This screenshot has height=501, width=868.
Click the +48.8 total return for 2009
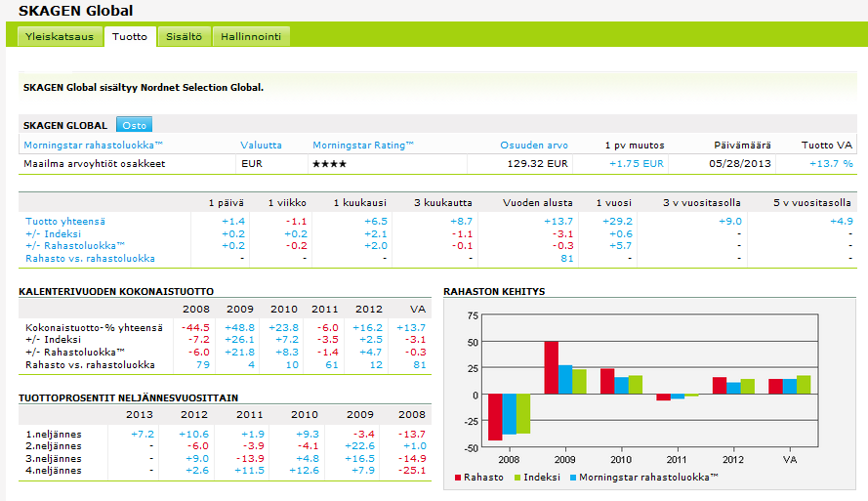(x=239, y=328)
